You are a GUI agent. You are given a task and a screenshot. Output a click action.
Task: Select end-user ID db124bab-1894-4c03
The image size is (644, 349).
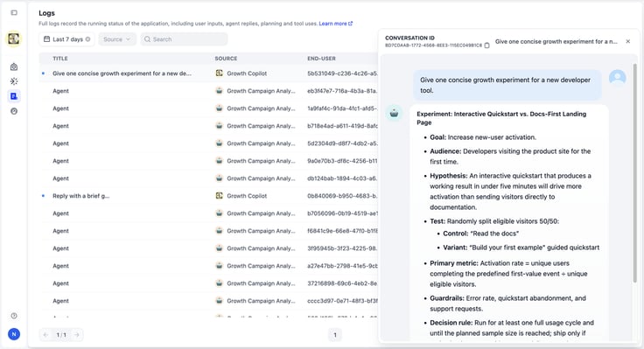point(342,178)
